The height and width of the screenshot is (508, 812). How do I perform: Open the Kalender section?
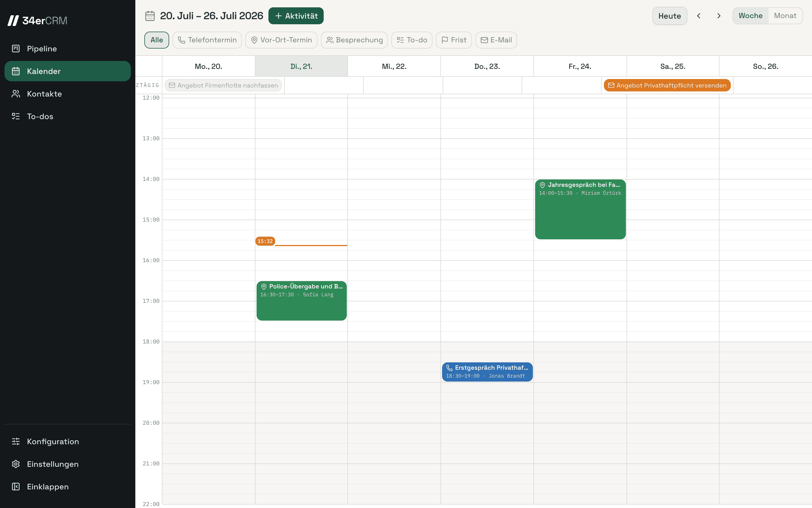point(67,71)
